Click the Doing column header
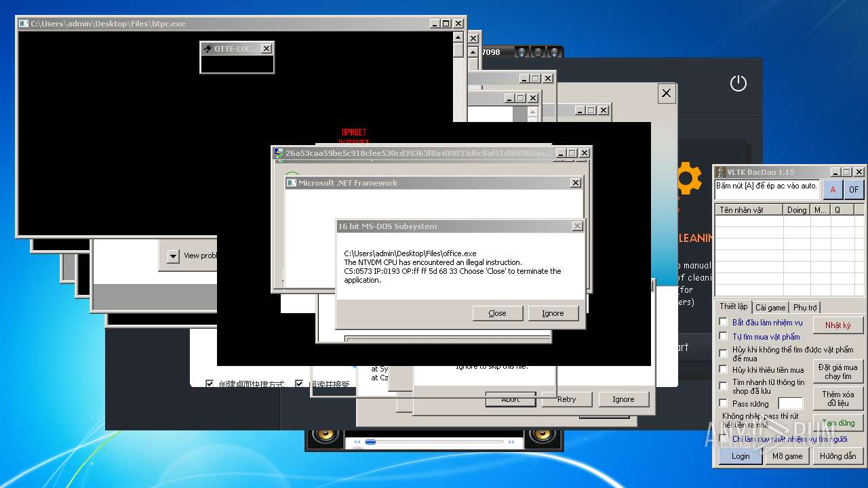 (x=797, y=210)
